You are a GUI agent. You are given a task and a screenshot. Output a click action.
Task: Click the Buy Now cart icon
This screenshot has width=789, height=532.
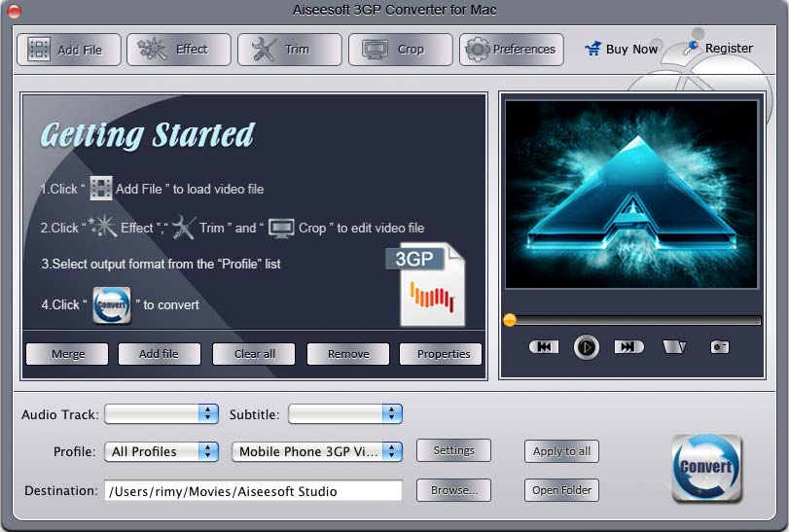(592, 49)
